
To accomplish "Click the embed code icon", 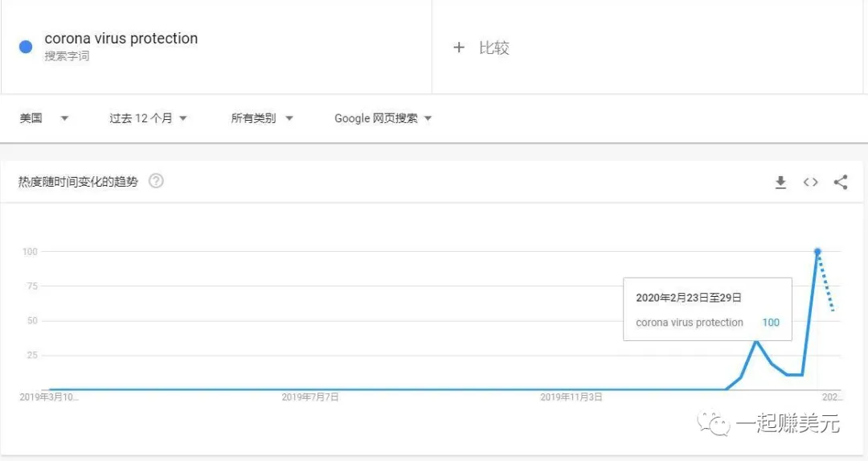I will pos(810,183).
